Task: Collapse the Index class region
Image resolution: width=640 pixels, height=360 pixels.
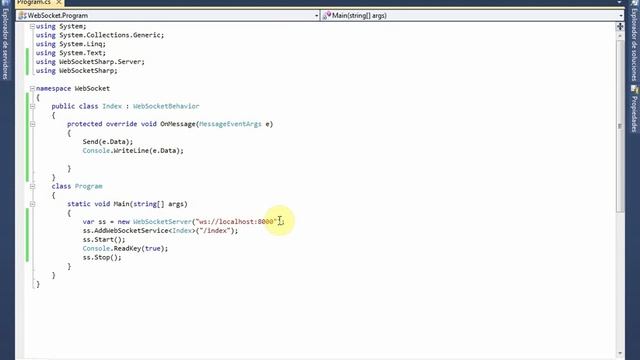Action: (32, 106)
